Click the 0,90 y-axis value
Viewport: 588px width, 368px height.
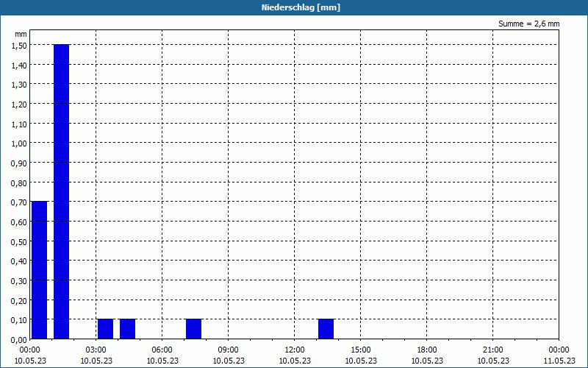click(x=19, y=163)
